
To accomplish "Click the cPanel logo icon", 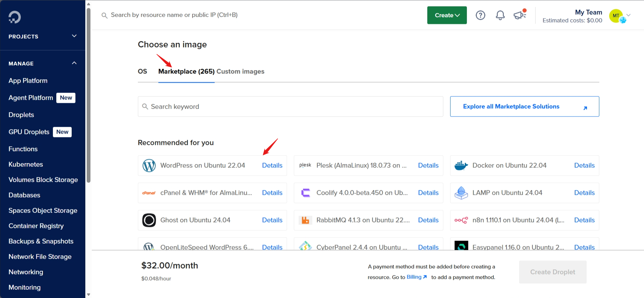I will pyautogui.click(x=149, y=193).
